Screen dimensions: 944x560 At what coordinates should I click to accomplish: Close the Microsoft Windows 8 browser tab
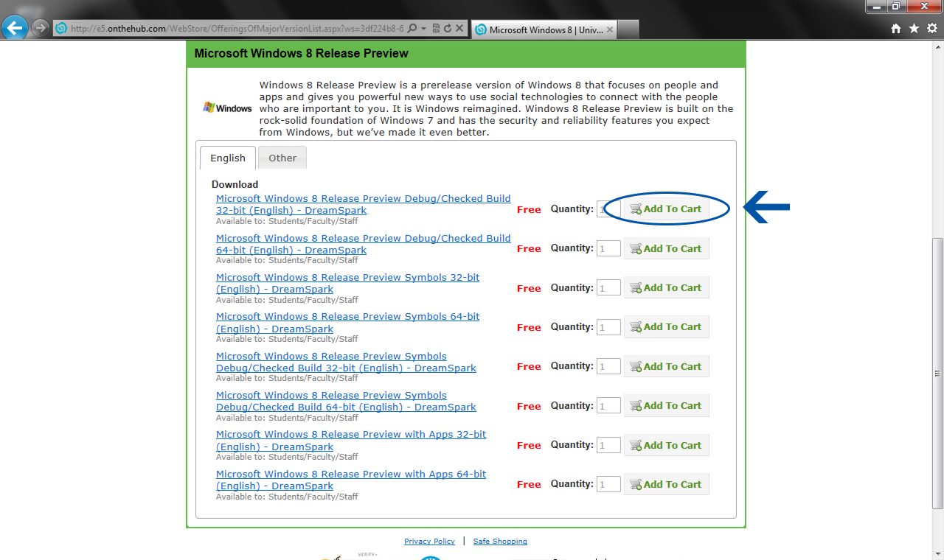[609, 29]
